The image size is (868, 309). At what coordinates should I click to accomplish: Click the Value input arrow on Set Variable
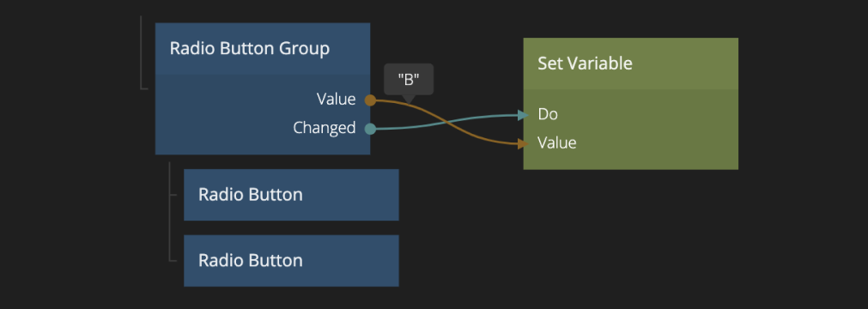[x=523, y=144]
